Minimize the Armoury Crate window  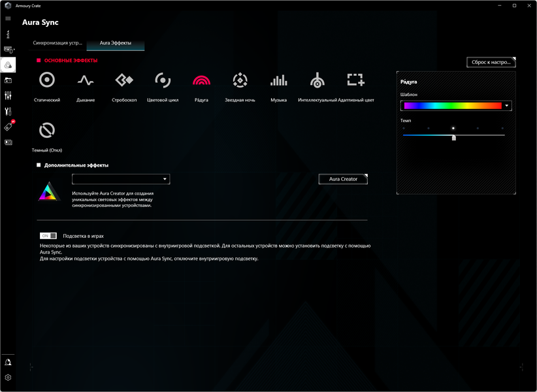coord(499,6)
